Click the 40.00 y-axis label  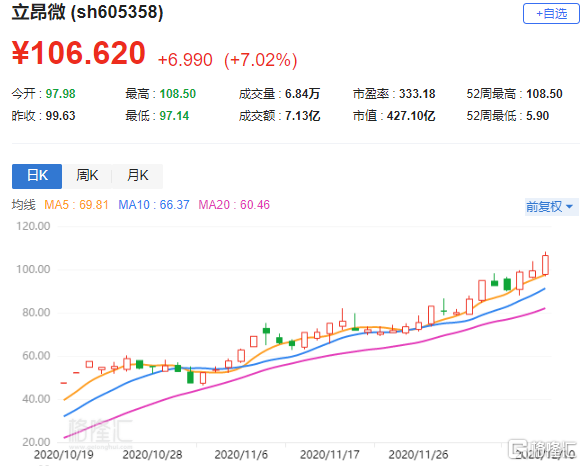[36, 399]
